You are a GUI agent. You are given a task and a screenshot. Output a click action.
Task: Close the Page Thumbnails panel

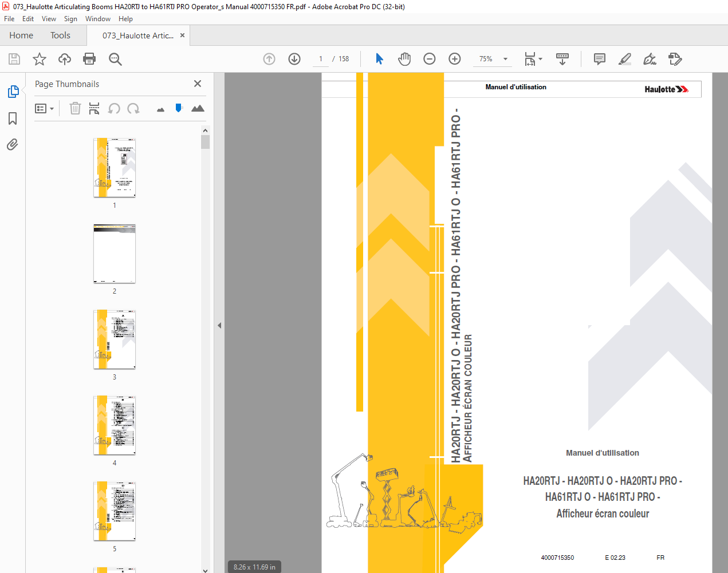[198, 84]
